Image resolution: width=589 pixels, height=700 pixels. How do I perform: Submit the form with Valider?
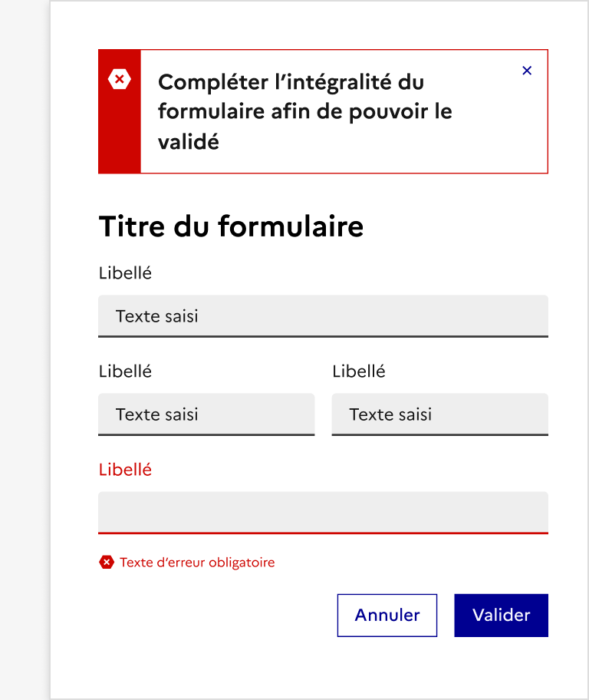click(501, 615)
